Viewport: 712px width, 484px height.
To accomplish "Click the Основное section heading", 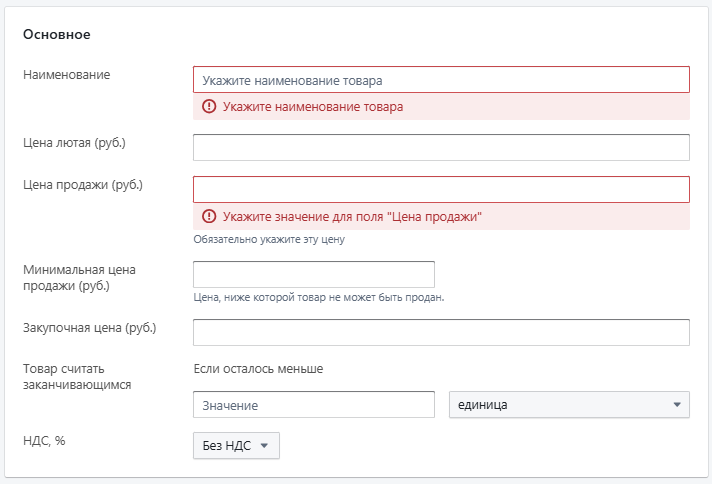I will (57, 35).
